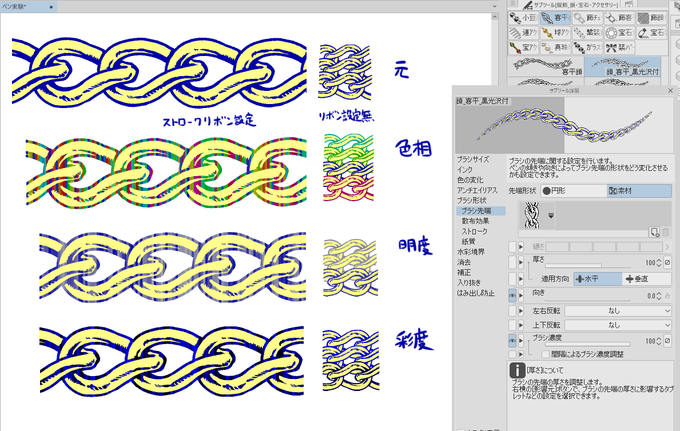Select the 喜平鎖 brush sub tool
This screenshot has height=431, width=680.
coord(546,66)
